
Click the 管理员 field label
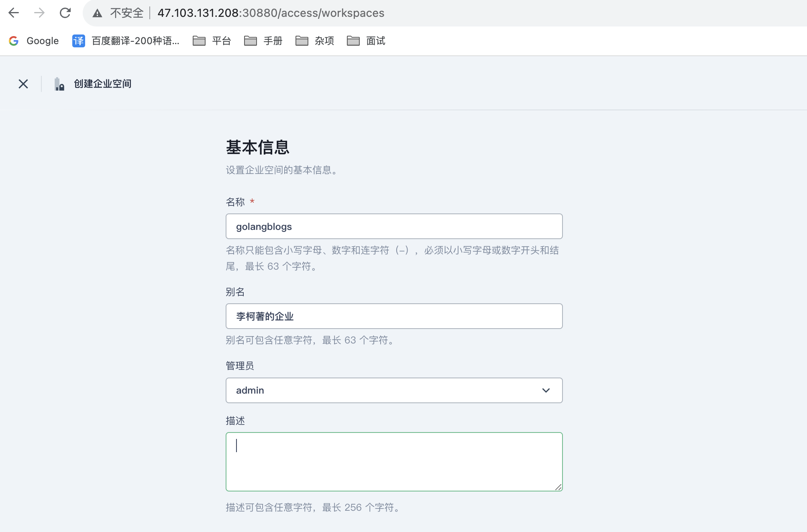tap(240, 366)
